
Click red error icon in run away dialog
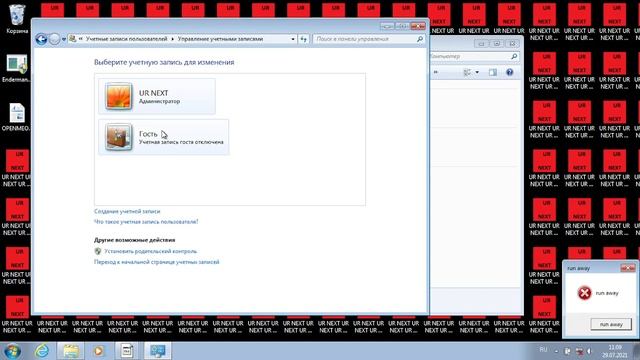[584, 293]
